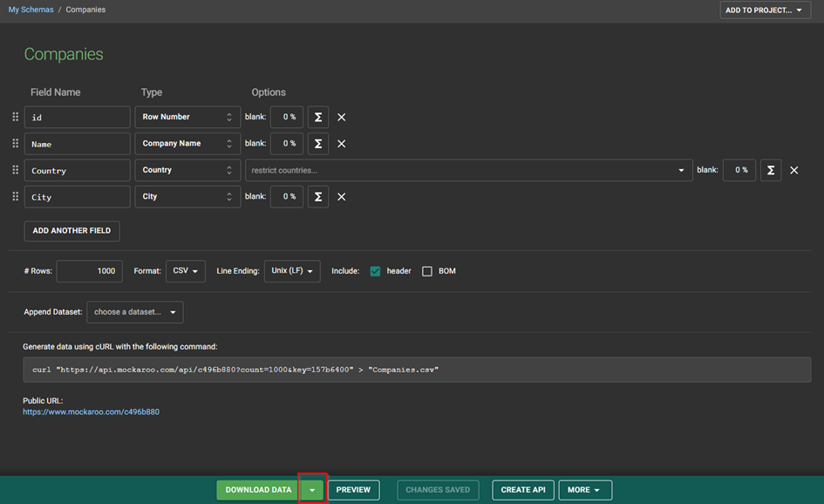Click sigma formula icon on Country row
824x504 pixels.
click(x=770, y=170)
